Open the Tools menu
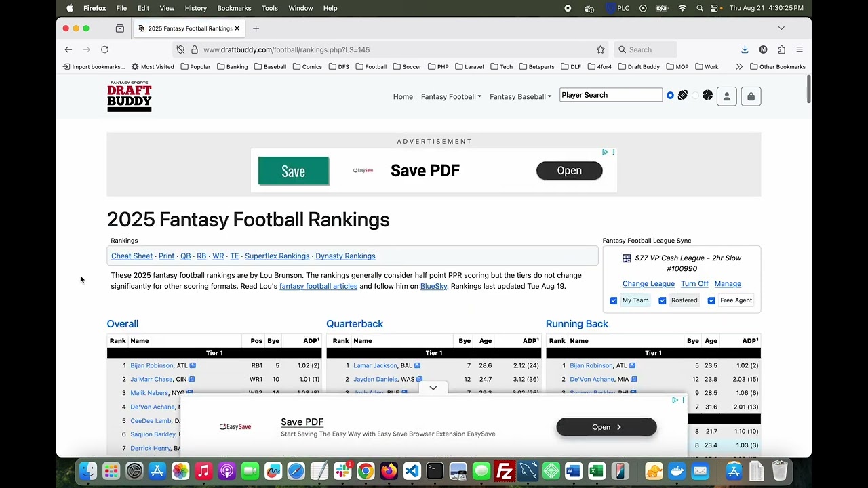This screenshot has width=868, height=488. coord(270,8)
